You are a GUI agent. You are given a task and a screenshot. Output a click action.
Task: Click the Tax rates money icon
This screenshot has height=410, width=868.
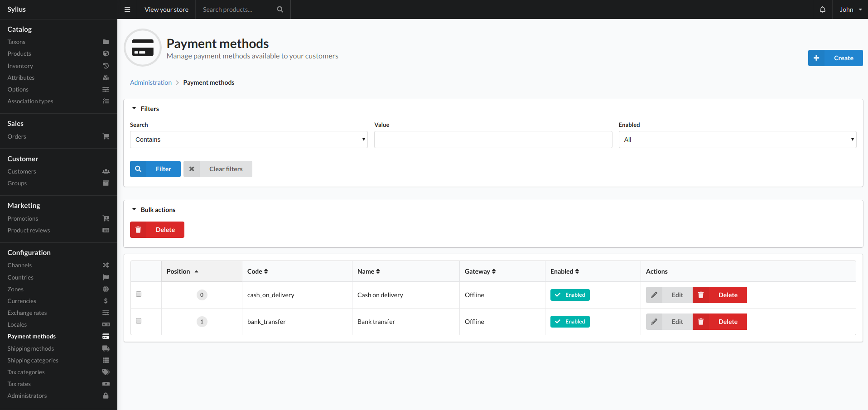(x=106, y=384)
